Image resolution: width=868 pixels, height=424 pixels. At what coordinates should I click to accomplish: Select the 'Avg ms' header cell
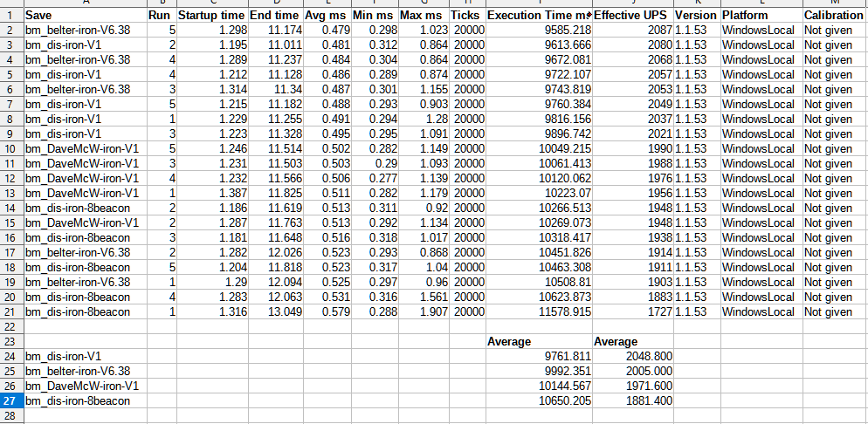(327, 16)
